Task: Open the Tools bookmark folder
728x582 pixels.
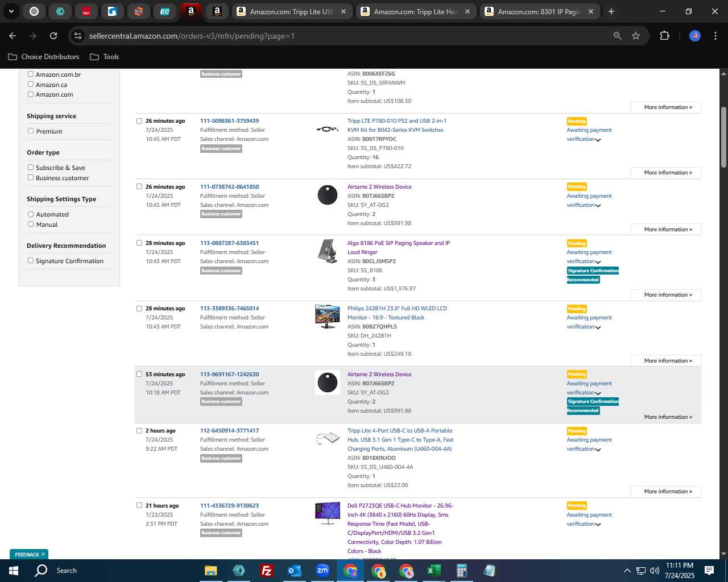Action: coord(105,57)
